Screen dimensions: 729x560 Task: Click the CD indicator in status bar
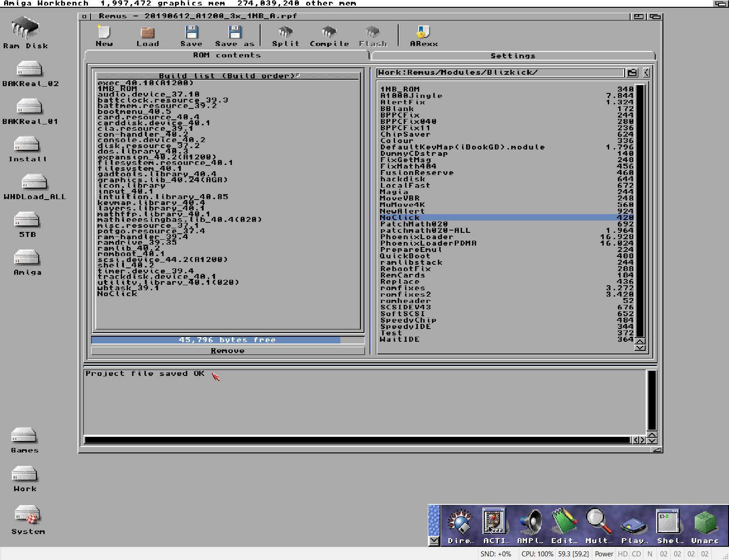(x=637, y=554)
